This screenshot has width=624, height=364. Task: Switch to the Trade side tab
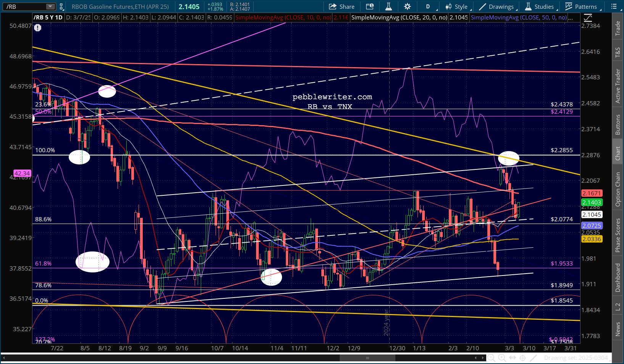coord(618,29)
